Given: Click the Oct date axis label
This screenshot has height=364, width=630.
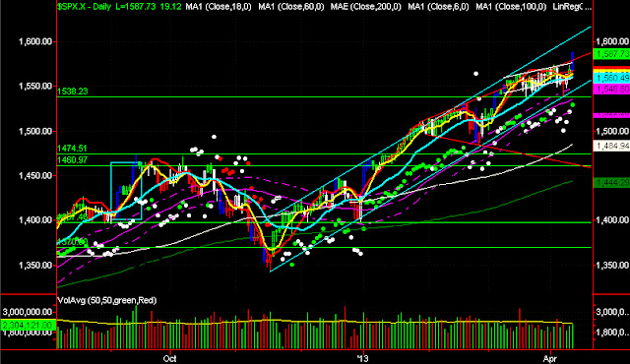Looking at the screenshot, I should coord(170,358).
